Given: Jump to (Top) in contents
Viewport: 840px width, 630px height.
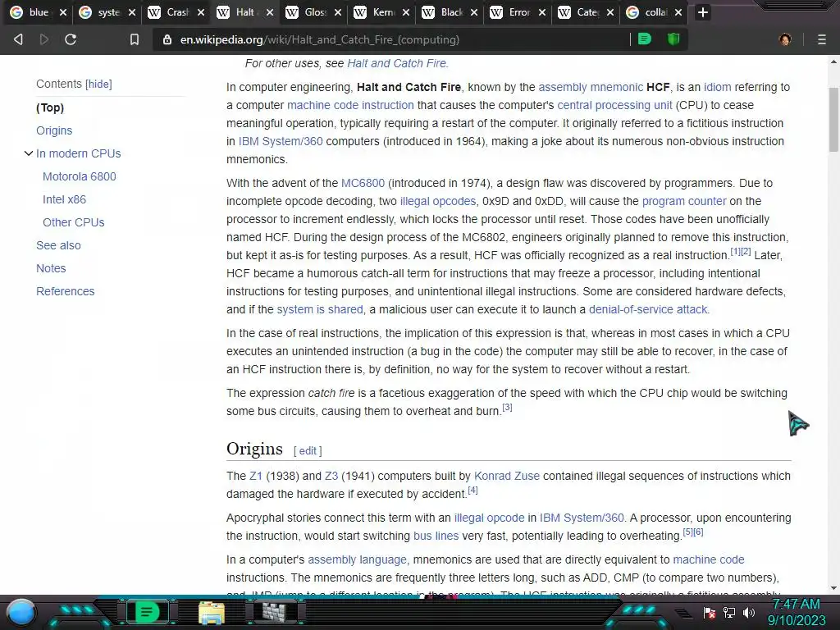Looking at the screenshot, I should coord(50,107).
